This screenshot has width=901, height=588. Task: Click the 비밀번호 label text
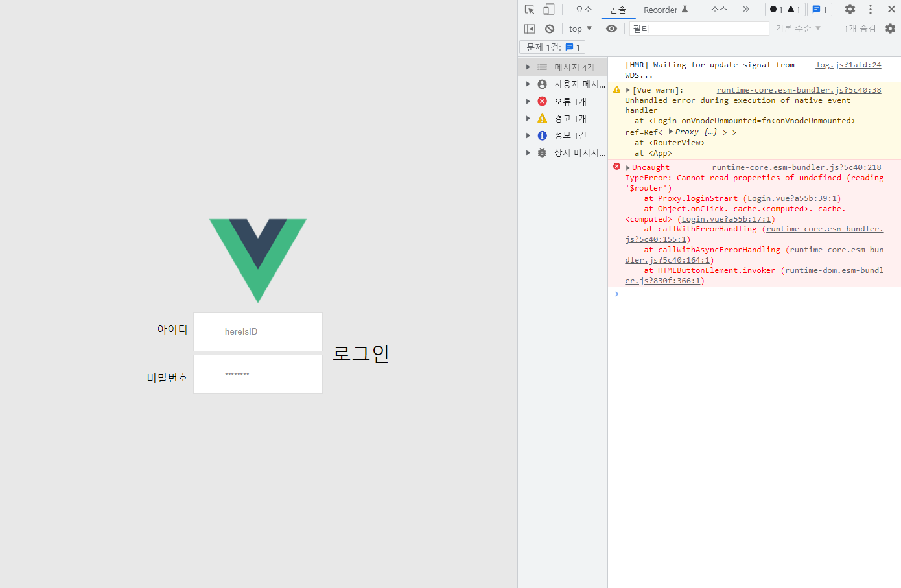pos(167,377)
